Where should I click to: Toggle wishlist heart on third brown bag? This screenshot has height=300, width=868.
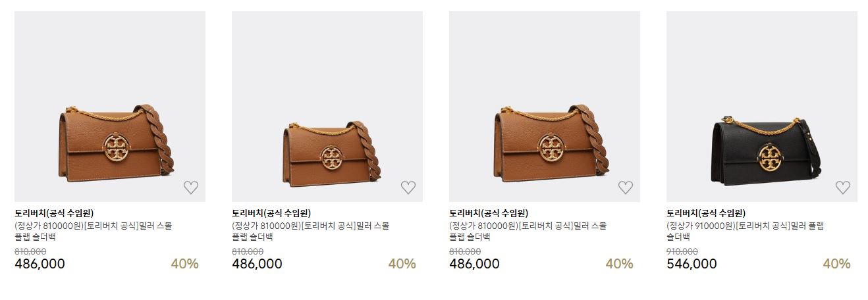(x=625, y=187)
